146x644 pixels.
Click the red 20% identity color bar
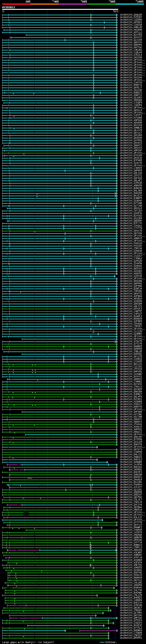(16, 4)
